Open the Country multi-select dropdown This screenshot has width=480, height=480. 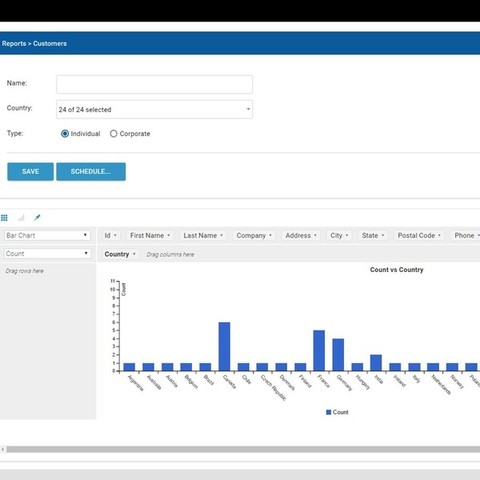tap(154, 109)
